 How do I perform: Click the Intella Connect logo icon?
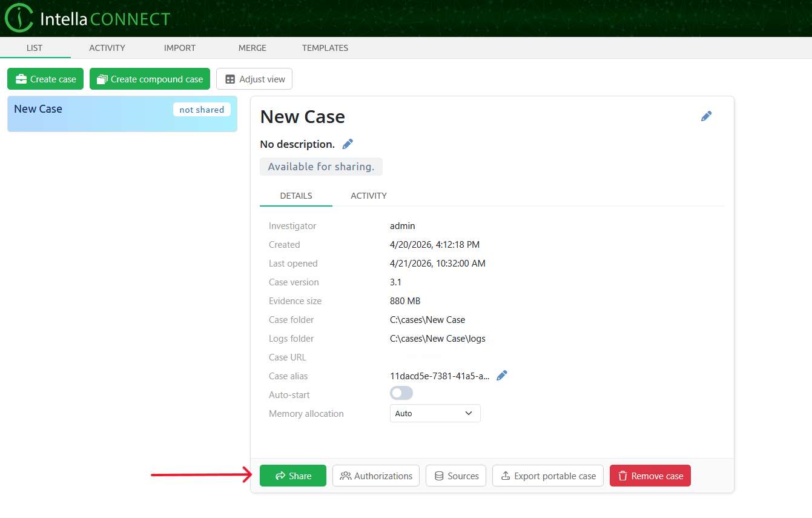[19, 19]
